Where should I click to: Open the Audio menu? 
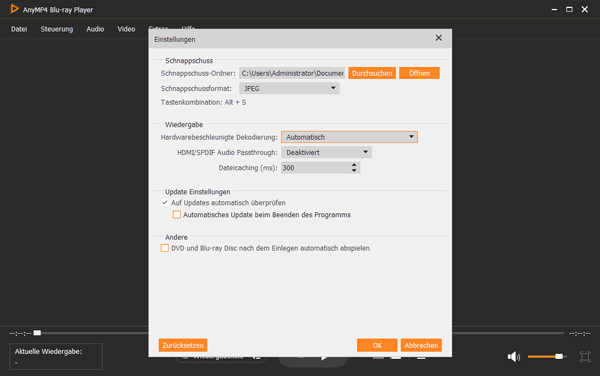95,29
